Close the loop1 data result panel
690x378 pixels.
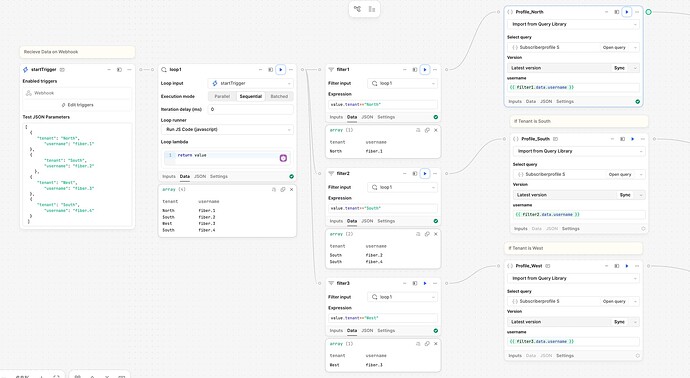coord(291,189)
